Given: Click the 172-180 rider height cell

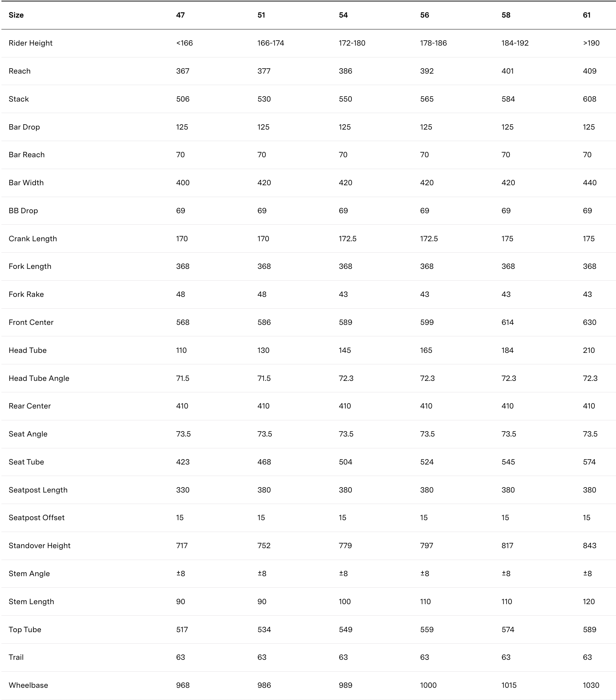Looking at the screenshot, I should pyautogui.click(x=352, y=43).
